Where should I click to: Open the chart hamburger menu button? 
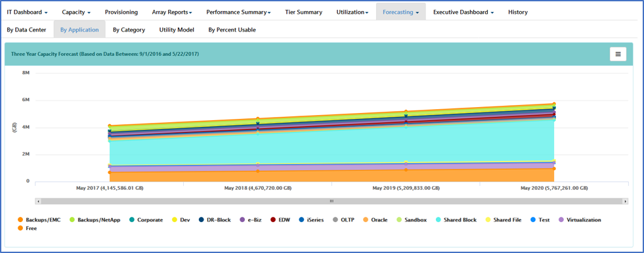pos(618,54)
